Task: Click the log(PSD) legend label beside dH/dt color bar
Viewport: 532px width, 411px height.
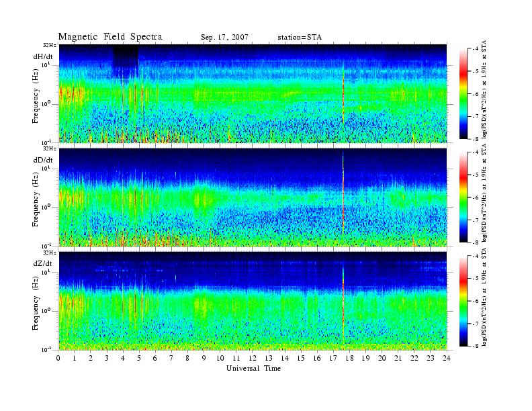Action: point(484,90)
